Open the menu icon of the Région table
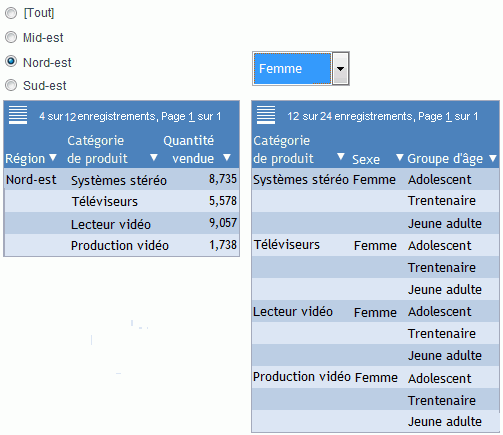The image size is (503, 435). point(18,115)
